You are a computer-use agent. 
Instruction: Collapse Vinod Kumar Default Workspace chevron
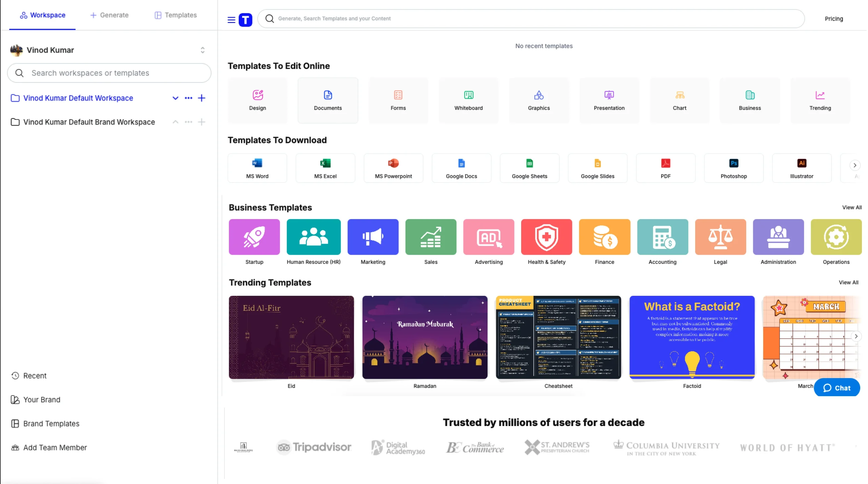click(175, 98)
